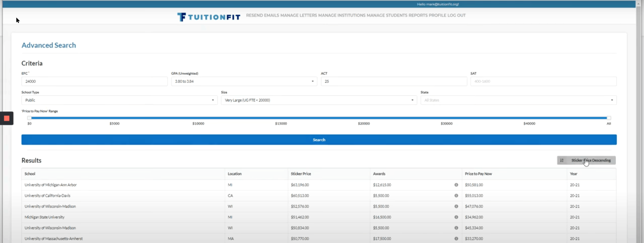Open the School Type dropdown

point(119,100)
